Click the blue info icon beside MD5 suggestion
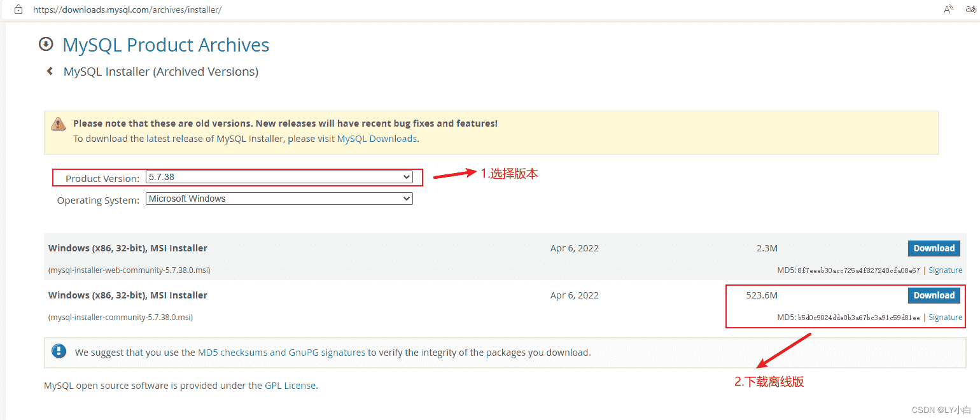The image size is (980, 420). click(x=59, y=351)
